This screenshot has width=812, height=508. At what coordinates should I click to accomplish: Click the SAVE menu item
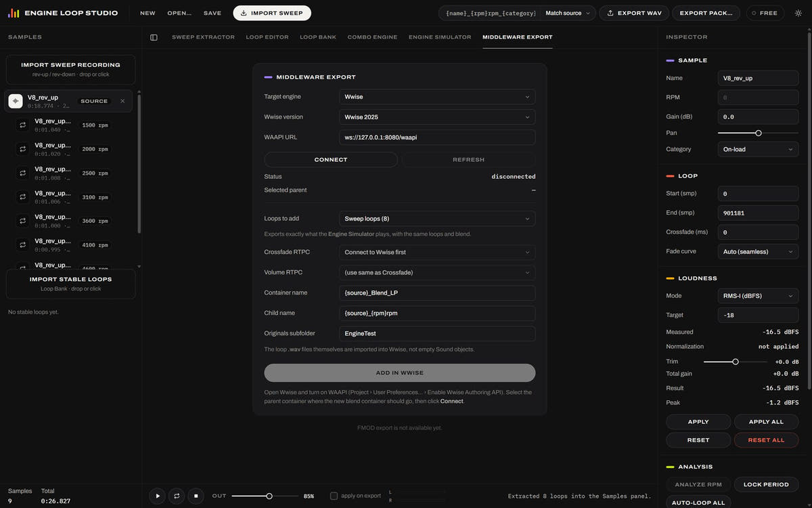(212, 13)
